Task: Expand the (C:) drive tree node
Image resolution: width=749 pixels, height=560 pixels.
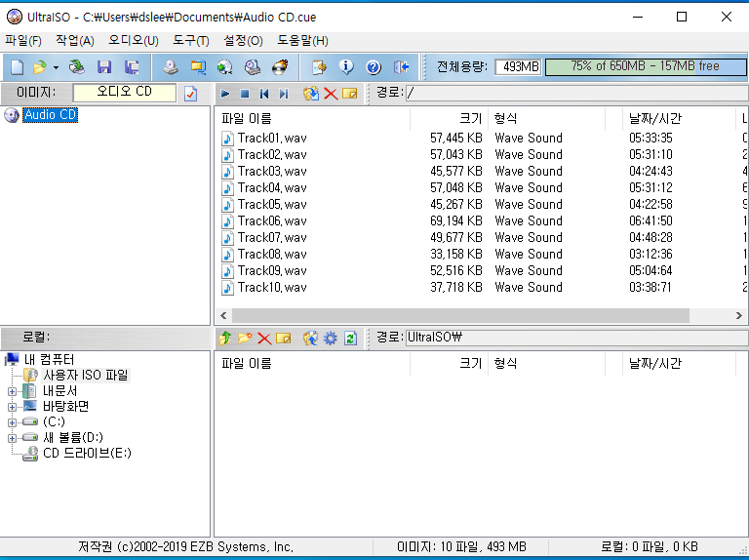Action: point(13,422)
